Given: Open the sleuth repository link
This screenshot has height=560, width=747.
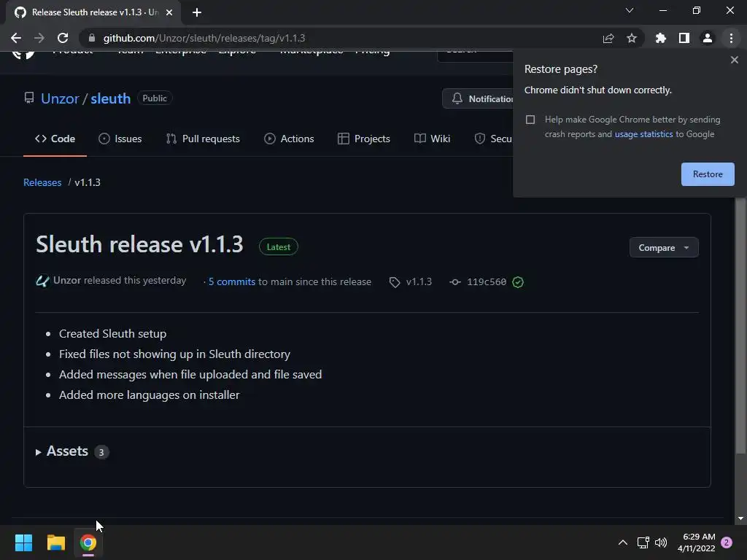Looking at the screenshot, I should tap(111, 98).
